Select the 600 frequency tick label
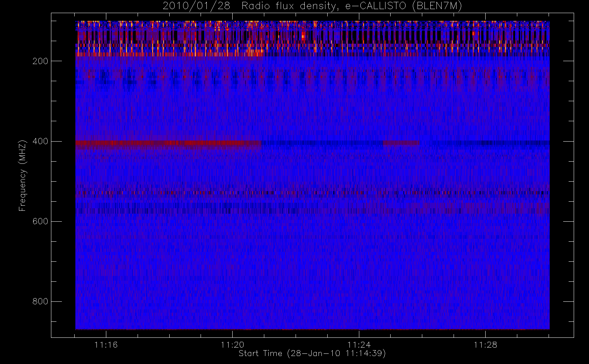The image size is (589, 364). pos(40,221)
